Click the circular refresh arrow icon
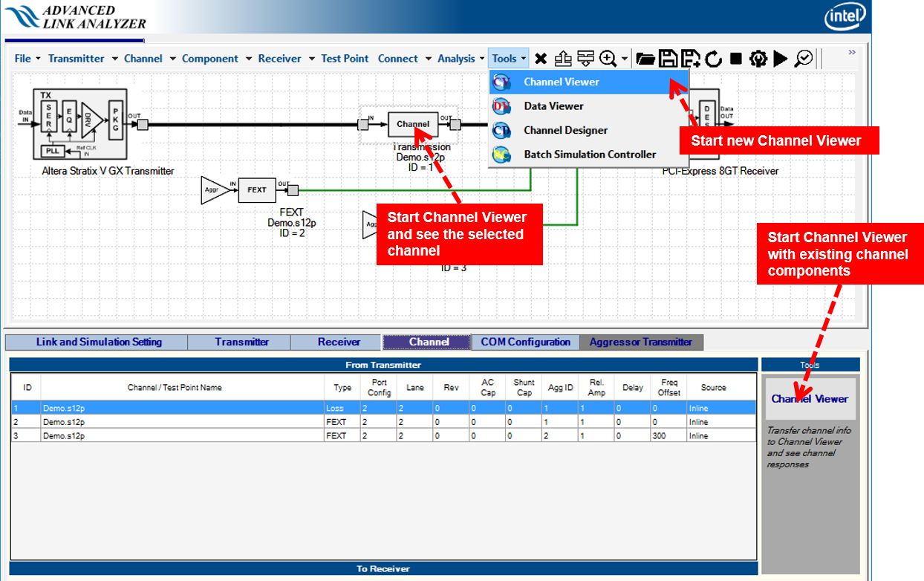 click(x=714, y=59)
